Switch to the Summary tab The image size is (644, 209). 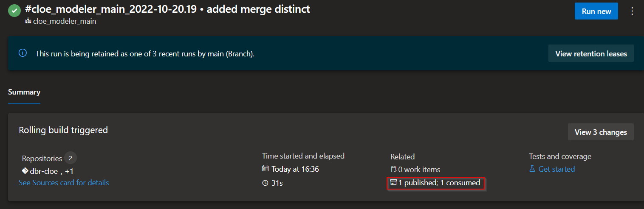tap(24, 92)
